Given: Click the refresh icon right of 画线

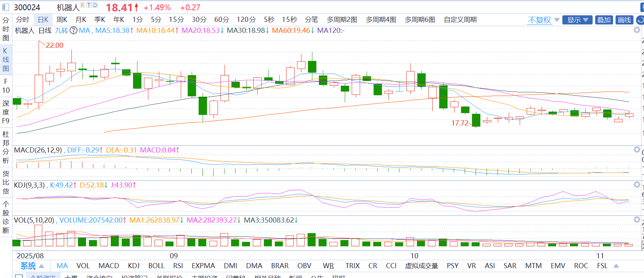Looking at the screenshot, I should [x=640, y=20].
